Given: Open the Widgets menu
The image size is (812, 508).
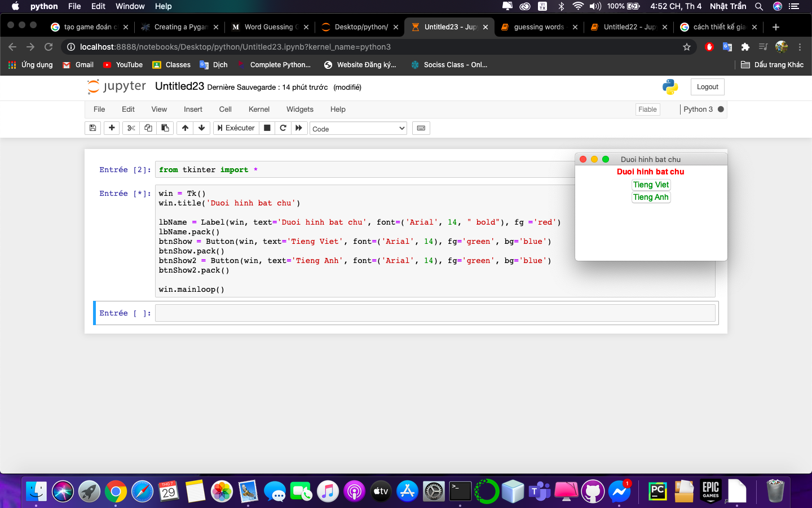Looking at the screenshot, I should click(300, 110).
